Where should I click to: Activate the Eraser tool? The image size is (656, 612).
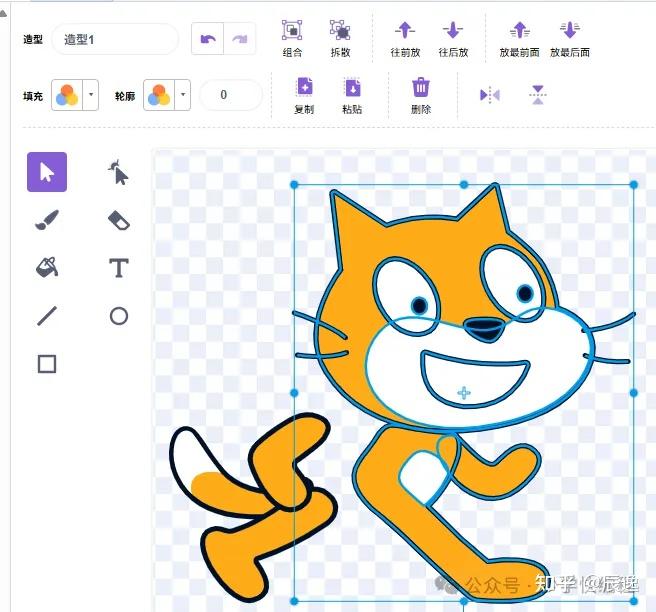[x=119, y=220]
